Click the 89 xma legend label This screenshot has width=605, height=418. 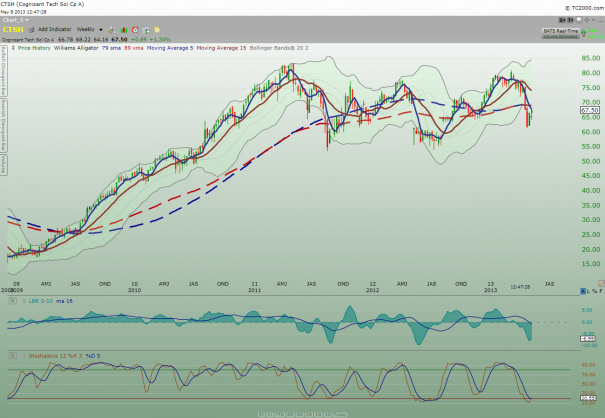coord(134,48)
